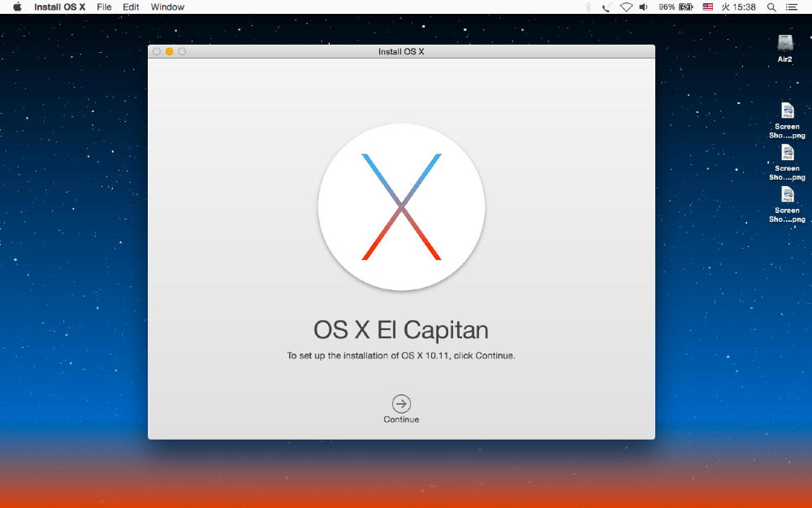Click the Install OS X window title
This screenshot has height=508, width=812.
(x=401, y=51)
